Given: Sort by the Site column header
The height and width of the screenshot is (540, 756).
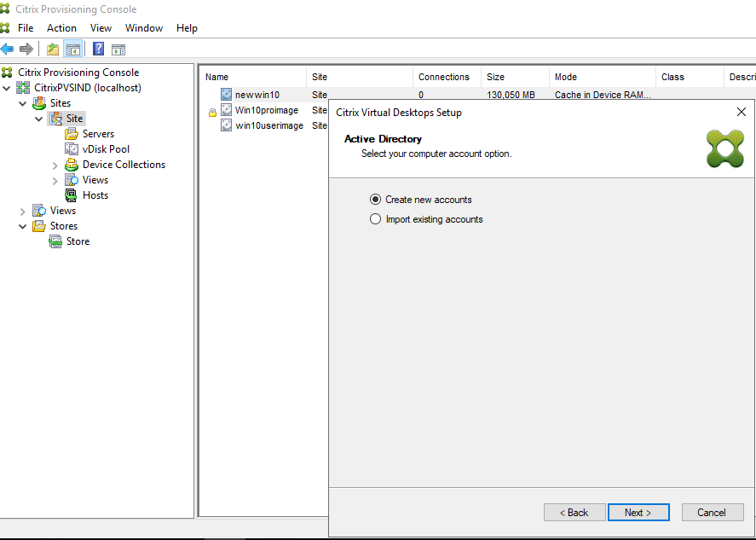Looking at the screenshot, I should point(360,77).
